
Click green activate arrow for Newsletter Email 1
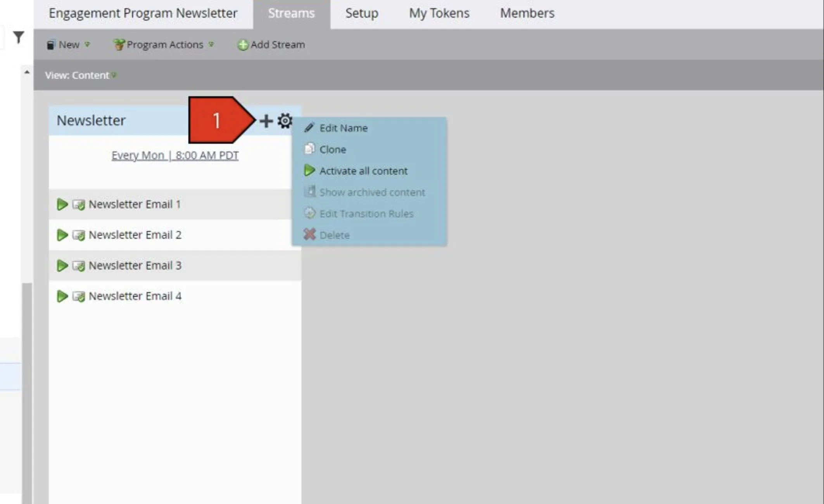pyautogui.click(x=62, y=204)
